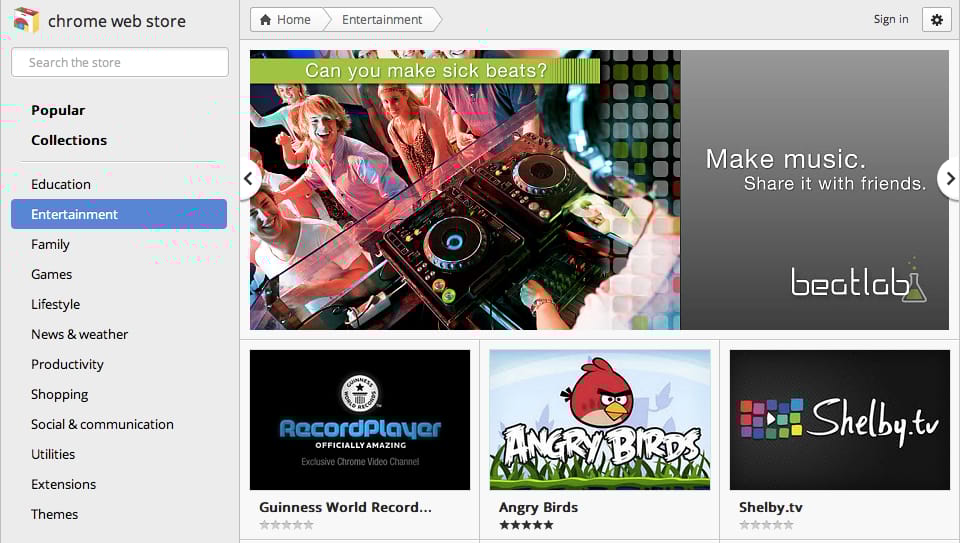Select the Productivity category
Image resolution: width=962 pixels, height=543 pixels.
point(67,364)
